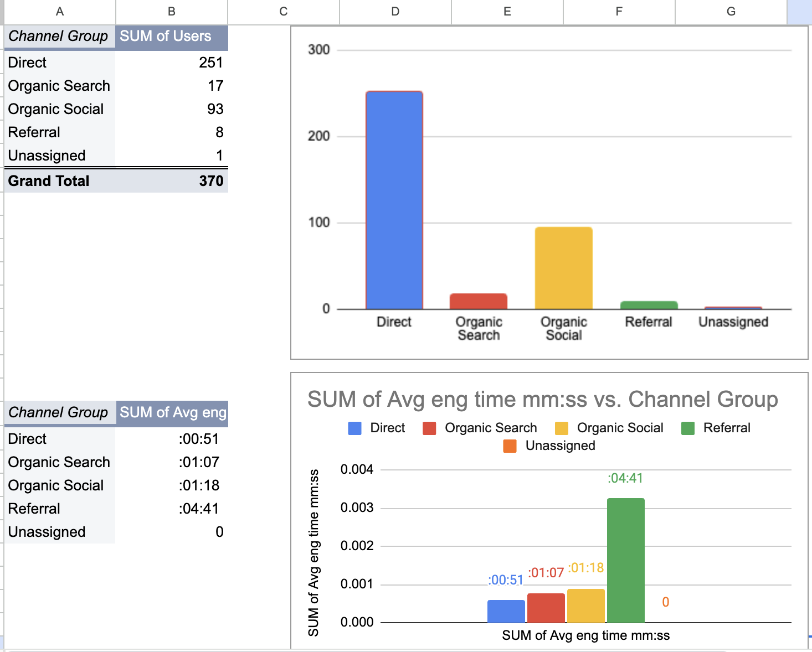This screenshot has height=652, width=812.
Task: Click the green Referral legend swatch
Action: pyautogui.click(x=688, y=428)
